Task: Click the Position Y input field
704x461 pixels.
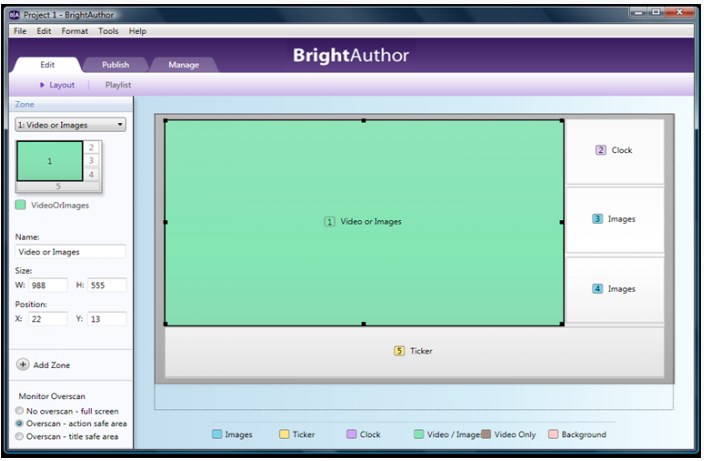Action: pos(107,319)
